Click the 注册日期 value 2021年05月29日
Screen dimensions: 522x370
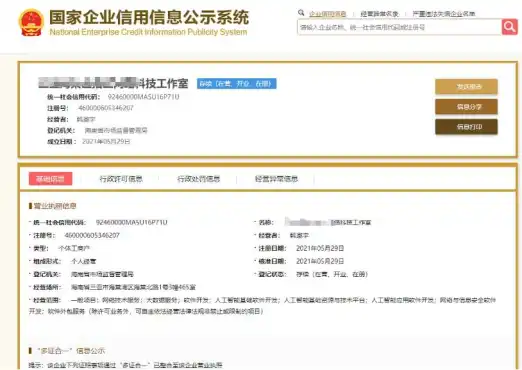320,248
